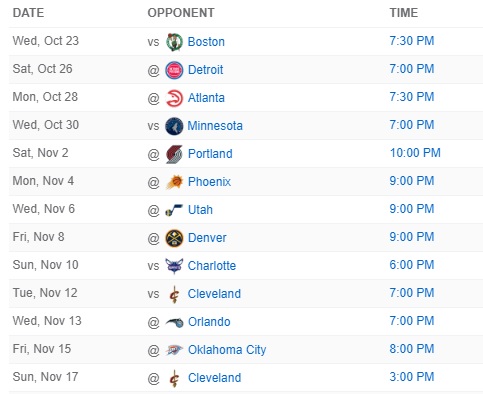The width and height of the screenshot is (483, 394).
Task: Select the Orlando Magic logo icon
Action: click(x=174, y=322)
